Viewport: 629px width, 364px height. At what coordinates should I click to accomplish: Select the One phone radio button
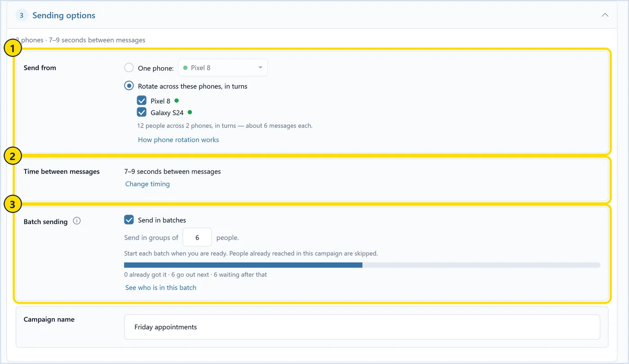pos(129,68)
